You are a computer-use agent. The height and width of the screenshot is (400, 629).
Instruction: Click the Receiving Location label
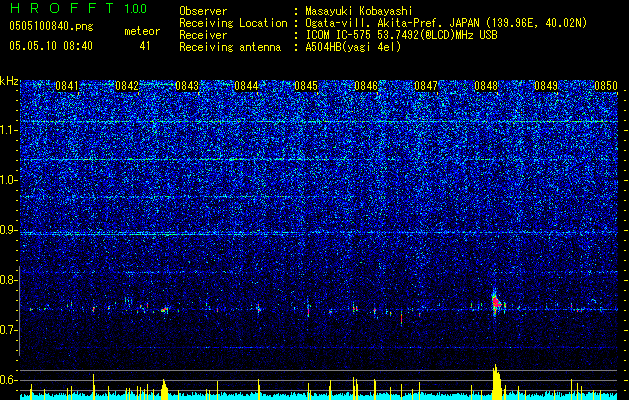(x=233, y=23)
